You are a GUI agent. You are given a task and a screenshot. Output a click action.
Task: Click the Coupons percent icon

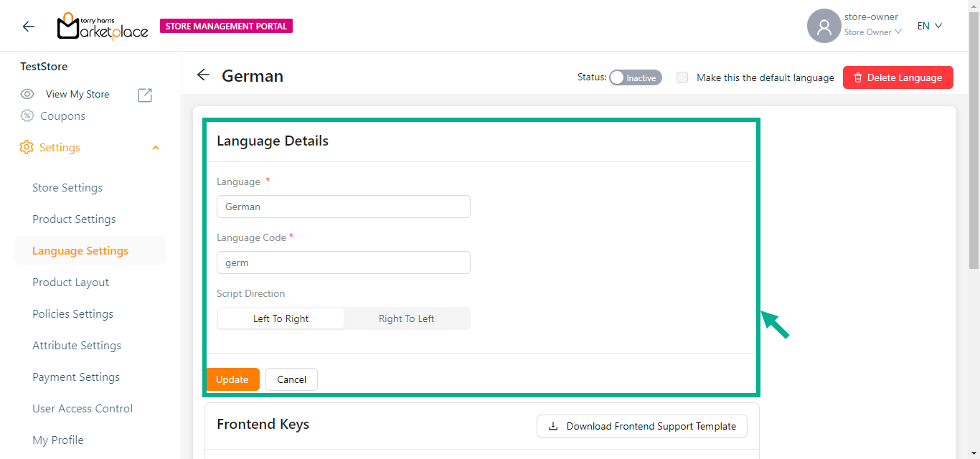click(x=27, y=115)
